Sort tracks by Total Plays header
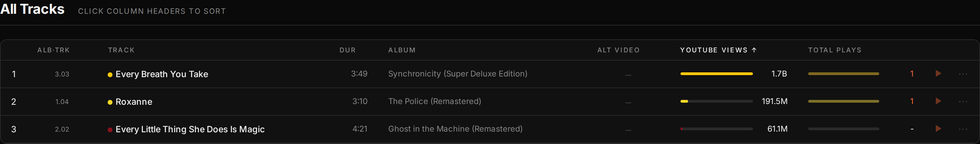Image resolution: width=980 pixels, height=144 pixels. click(x=835, y=50)
